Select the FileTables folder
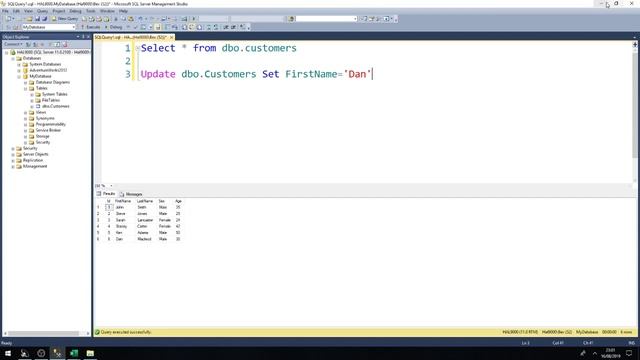640x360 pixels. click(x=51, y=100)
